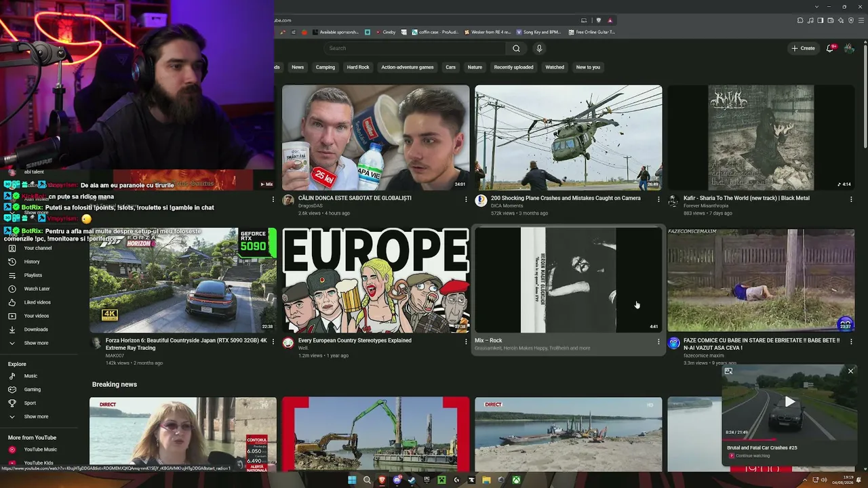This screenshot has width=868, height=488.
Task: Open Liked videos in the sidebar
Action: point(37,302)
